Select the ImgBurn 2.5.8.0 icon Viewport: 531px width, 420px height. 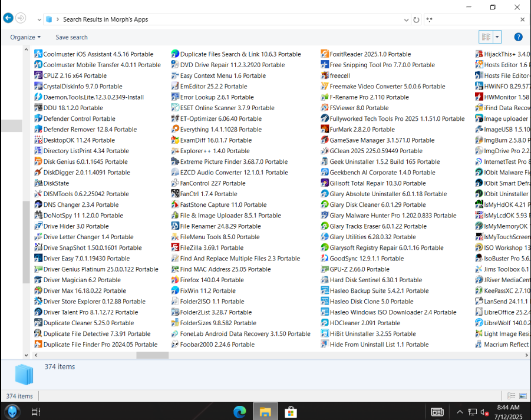click(479, 140)
